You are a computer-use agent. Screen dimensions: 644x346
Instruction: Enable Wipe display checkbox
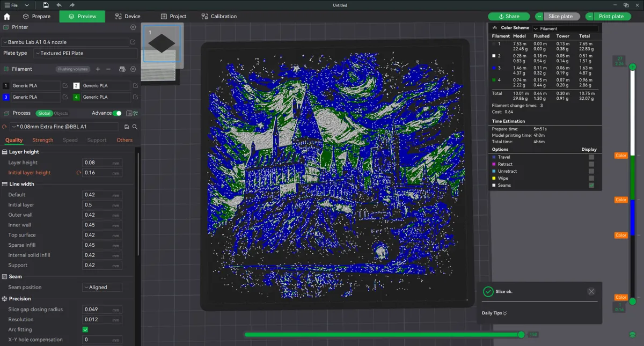591,178
